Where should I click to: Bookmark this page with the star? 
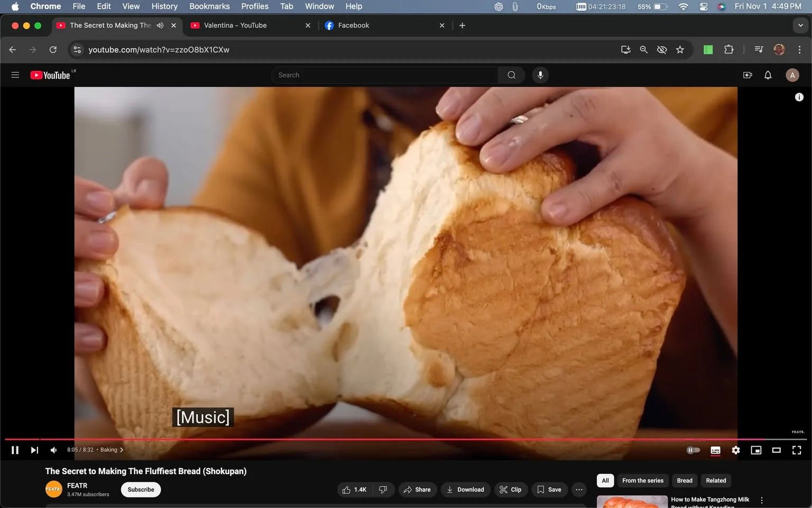tap(680, 50)
